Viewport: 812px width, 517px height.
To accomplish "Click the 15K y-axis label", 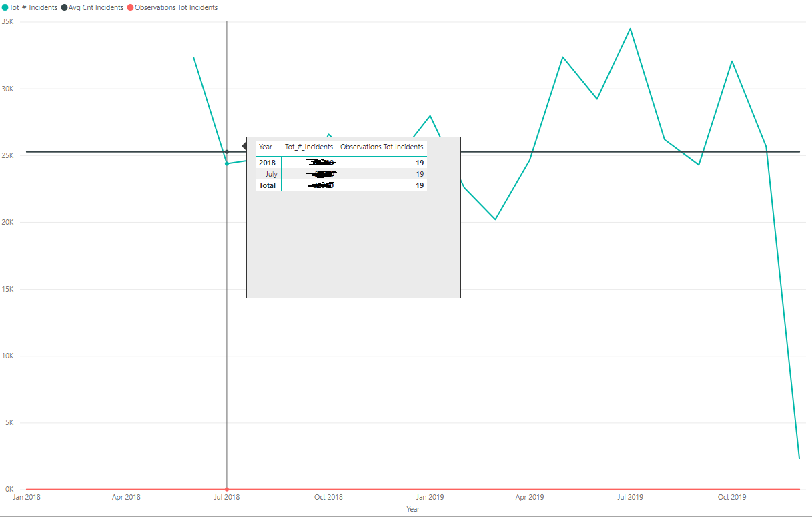I will pos(8,289).
